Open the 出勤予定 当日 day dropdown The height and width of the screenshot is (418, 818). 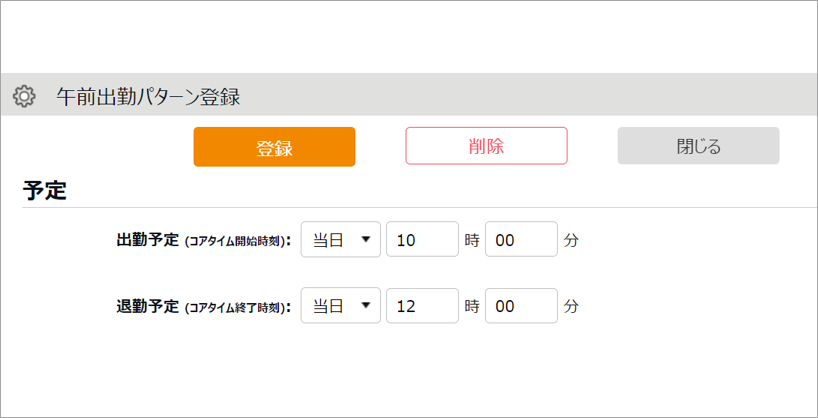340,240
